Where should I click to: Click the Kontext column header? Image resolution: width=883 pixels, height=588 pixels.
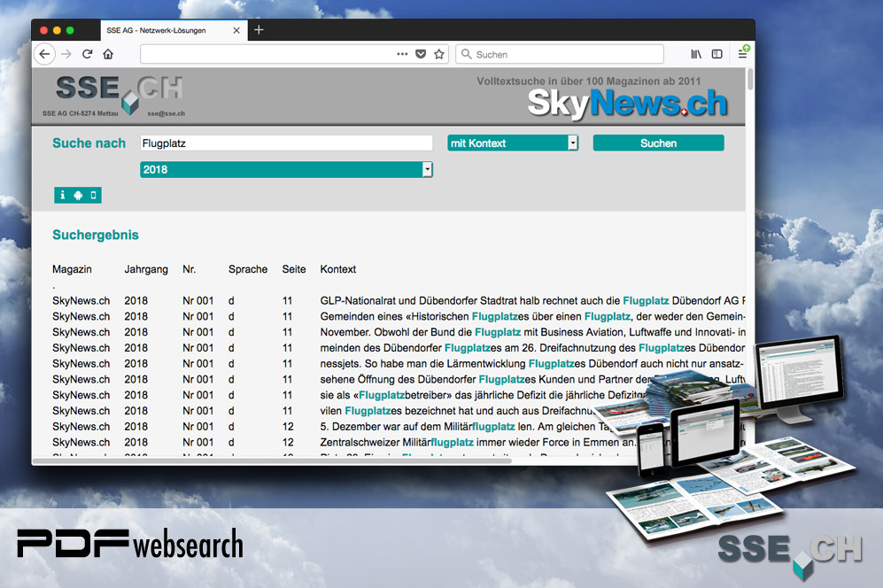[338, 269]
